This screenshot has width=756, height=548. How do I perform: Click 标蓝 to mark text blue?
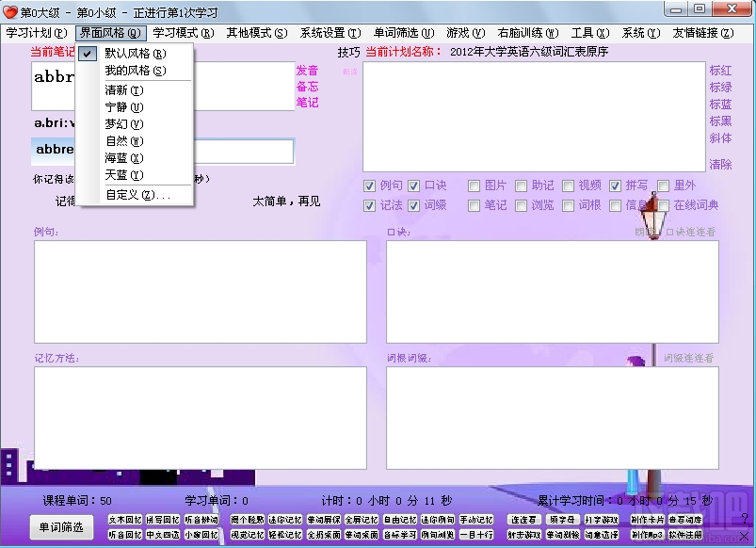[x=720, y=105]
